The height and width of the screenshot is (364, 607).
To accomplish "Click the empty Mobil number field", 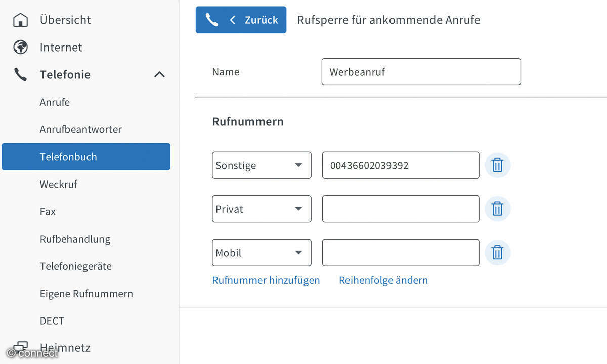I will click(x=401, y=253).
